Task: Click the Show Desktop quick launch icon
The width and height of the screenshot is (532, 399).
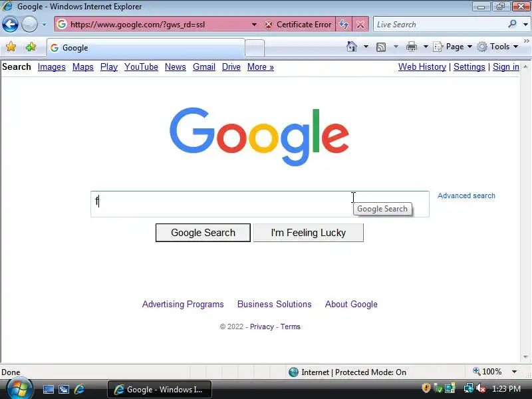Action: click(x=48, y=390)
